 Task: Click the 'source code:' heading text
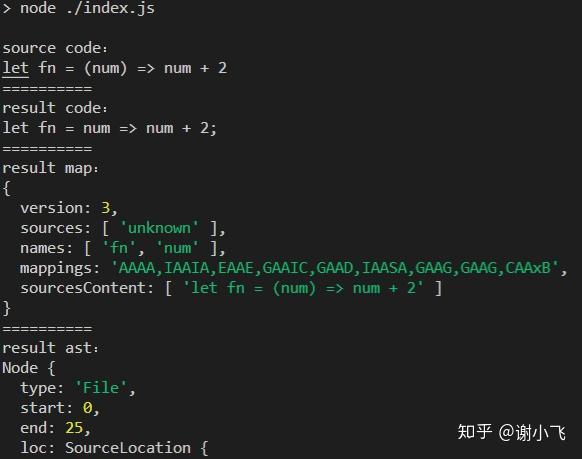(x=55, y=48)
